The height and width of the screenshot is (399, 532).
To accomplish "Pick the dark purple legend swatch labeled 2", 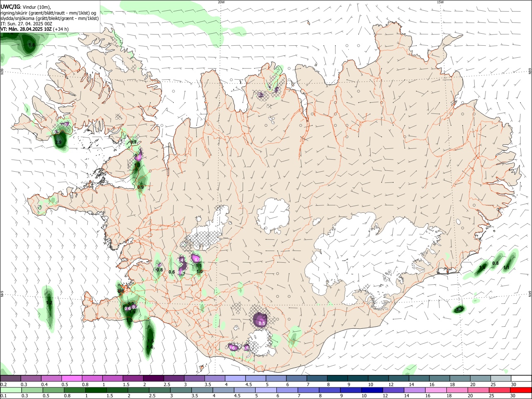I will coord(153,378).
